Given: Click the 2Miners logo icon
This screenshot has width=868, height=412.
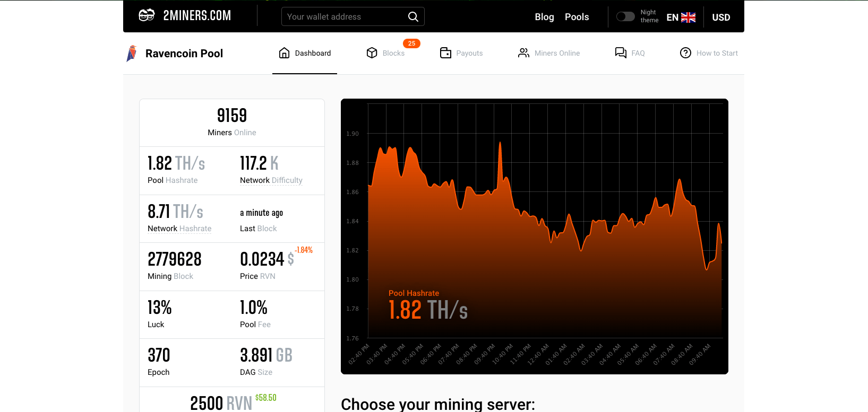Looking at the screenshot, I should point(147,16).
